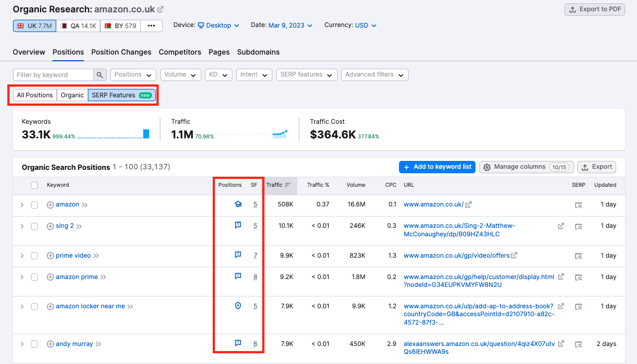Screen dimensions: 637x364
Task: Add amazon locker near me with plus icon
Action: click(50, 307)
